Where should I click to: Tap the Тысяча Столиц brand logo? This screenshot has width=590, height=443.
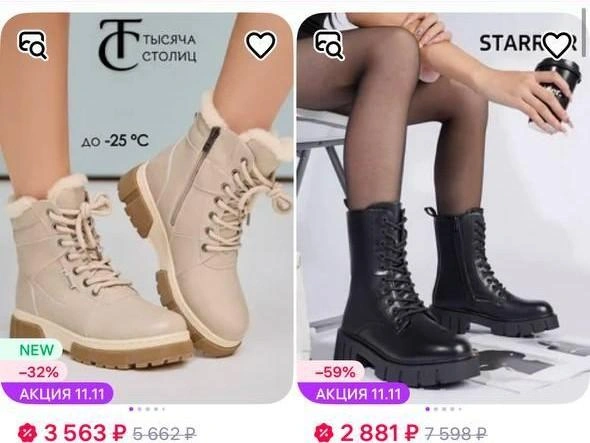[x=148, y=44]
